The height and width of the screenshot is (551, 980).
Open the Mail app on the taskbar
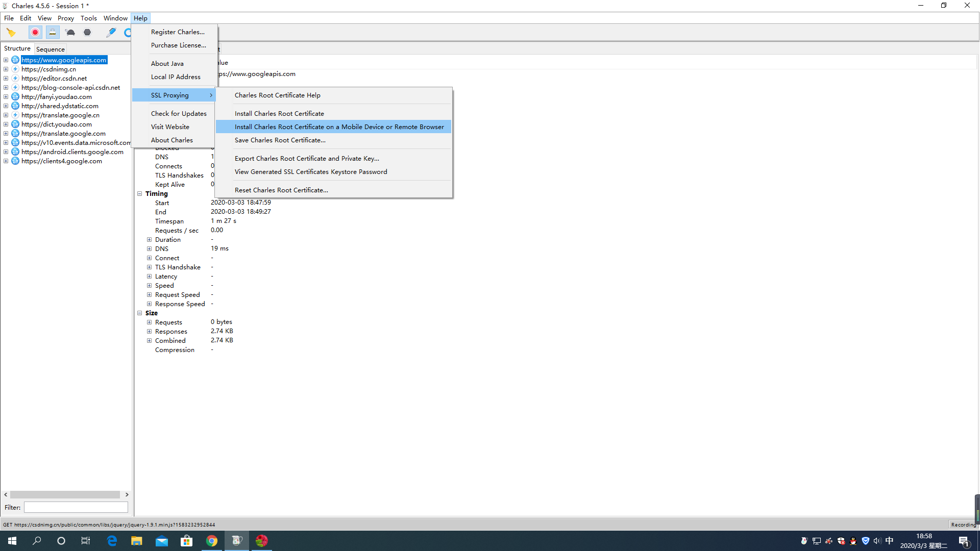point(162,541)
